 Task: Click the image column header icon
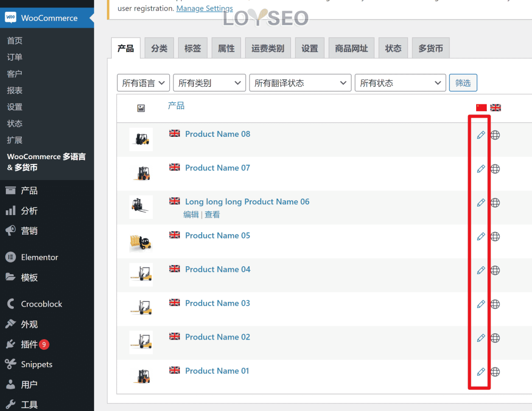[141, 108]
